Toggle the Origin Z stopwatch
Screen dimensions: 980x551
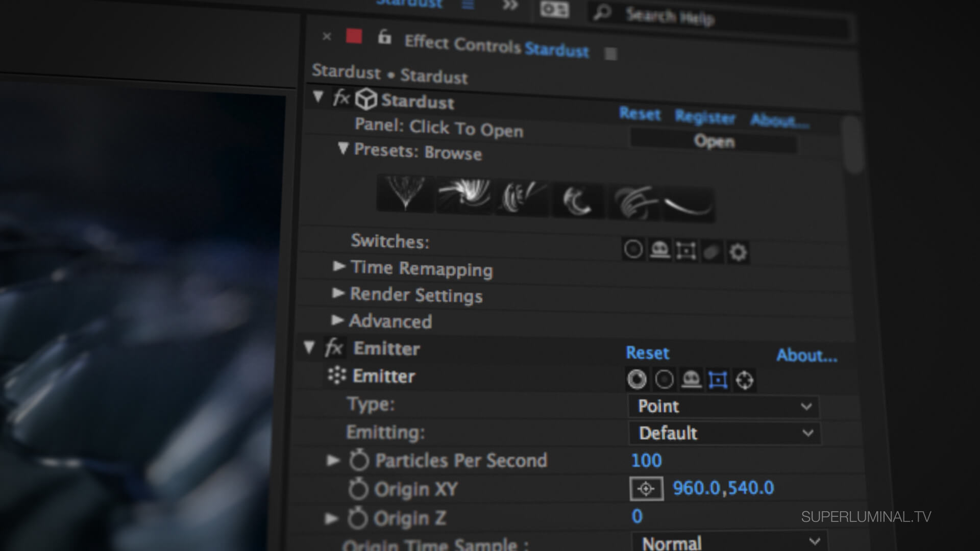click(x=357, y=518)
